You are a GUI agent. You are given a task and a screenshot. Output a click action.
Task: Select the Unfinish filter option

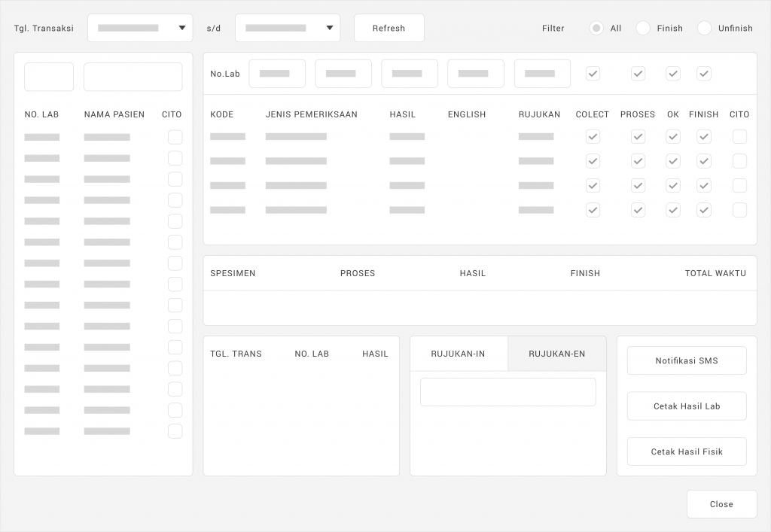(x=704, y=28)
